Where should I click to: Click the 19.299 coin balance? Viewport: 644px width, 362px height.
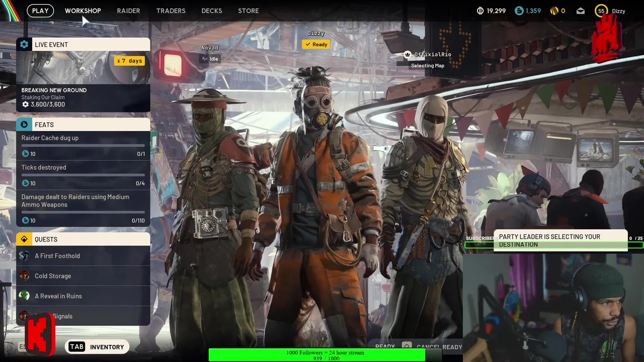(496, 11)
